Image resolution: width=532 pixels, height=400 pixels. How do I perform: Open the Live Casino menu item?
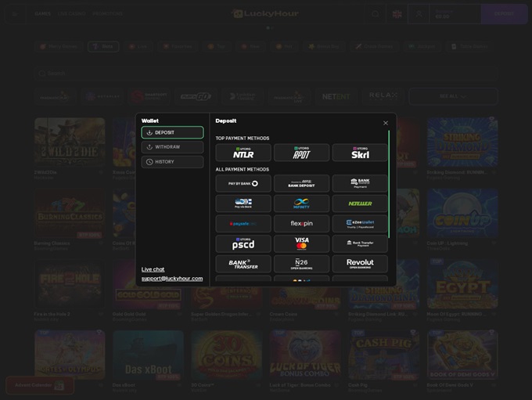tap(71, 14)
